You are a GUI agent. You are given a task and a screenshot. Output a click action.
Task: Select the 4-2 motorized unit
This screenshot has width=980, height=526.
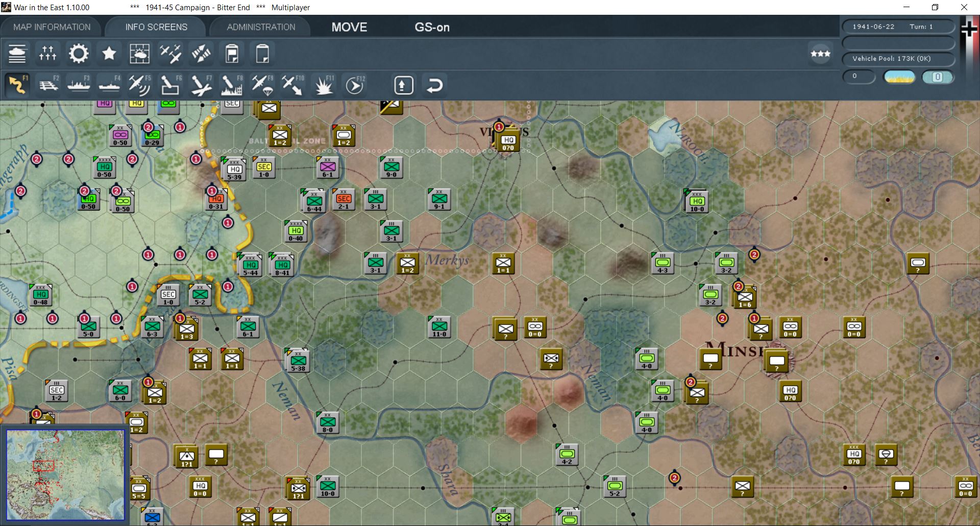point(567,455)
